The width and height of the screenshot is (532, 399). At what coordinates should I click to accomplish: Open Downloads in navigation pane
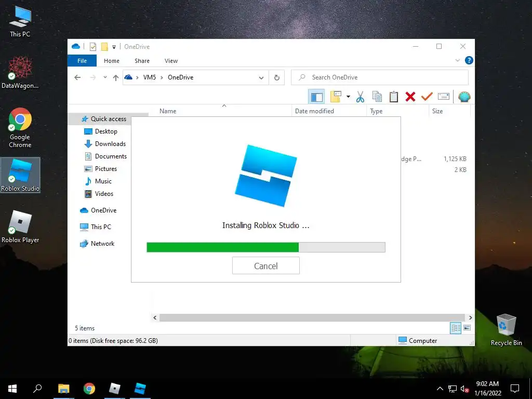point(105,144)
